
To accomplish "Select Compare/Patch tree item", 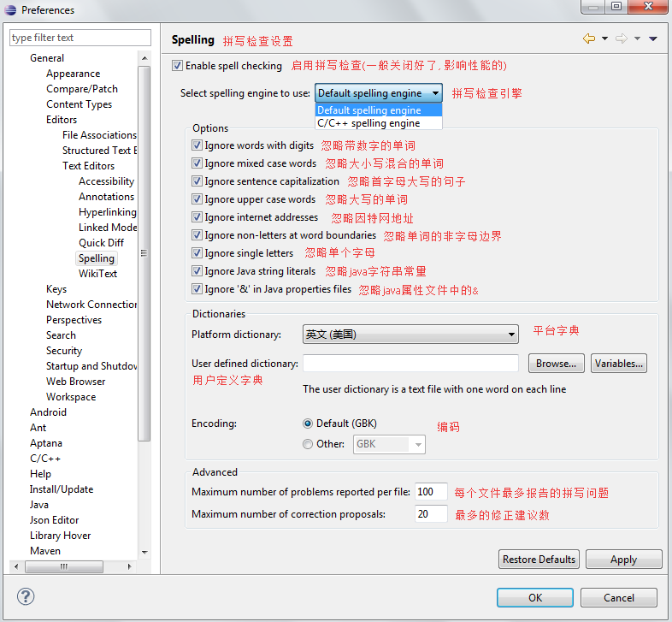I will [x=82, y=89].
